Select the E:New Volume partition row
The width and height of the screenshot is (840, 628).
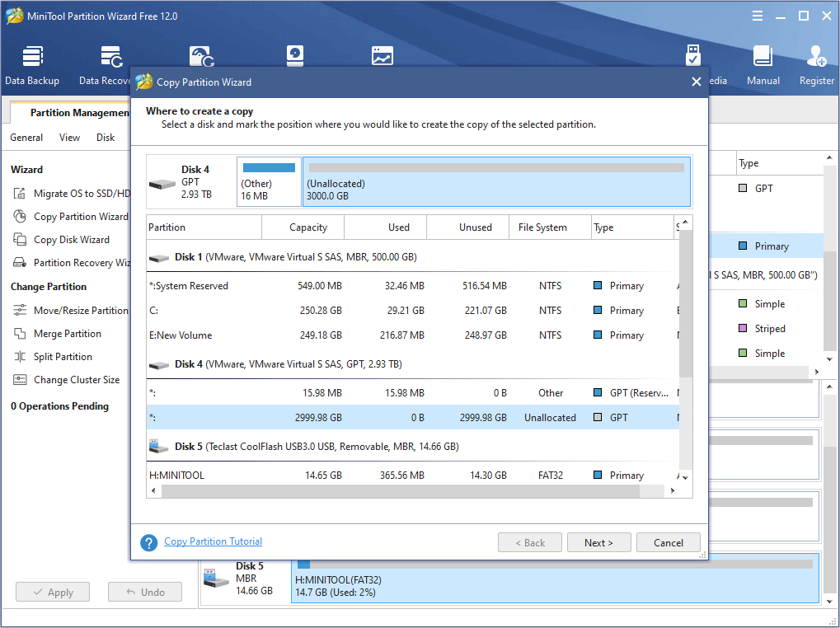pyautogui.click(x=412, y=335)
